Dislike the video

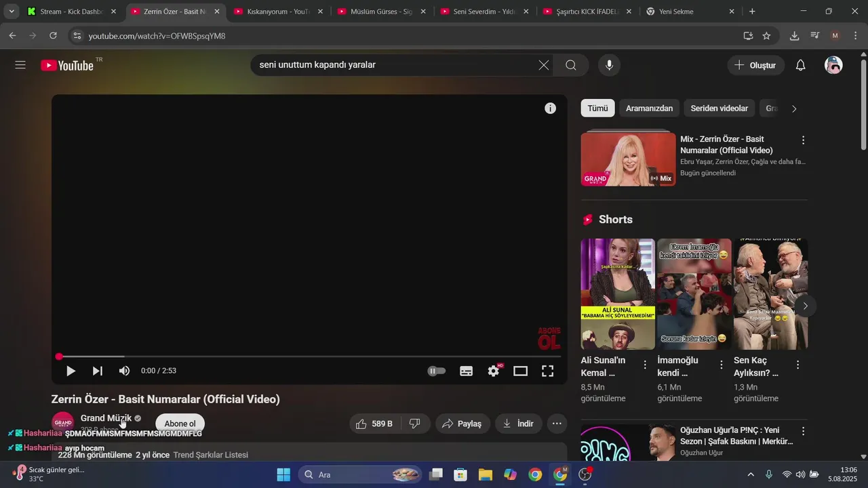415,424
